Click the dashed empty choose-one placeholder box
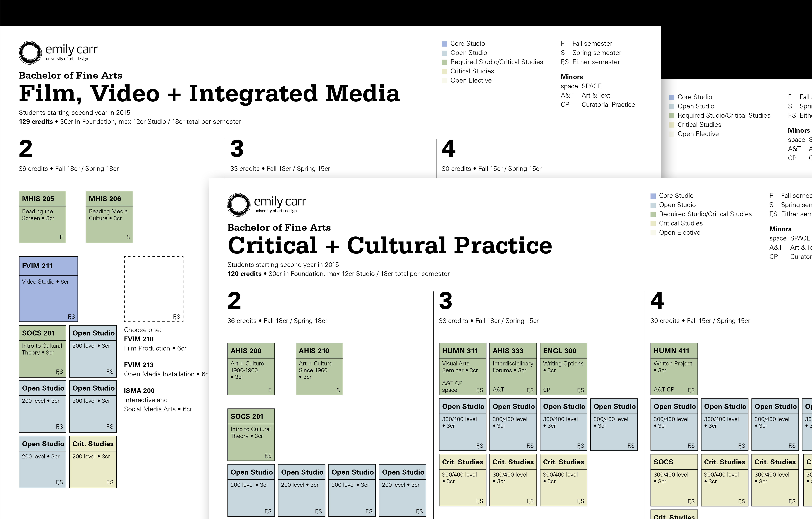The image size is (812, 519). coord(154,289)
